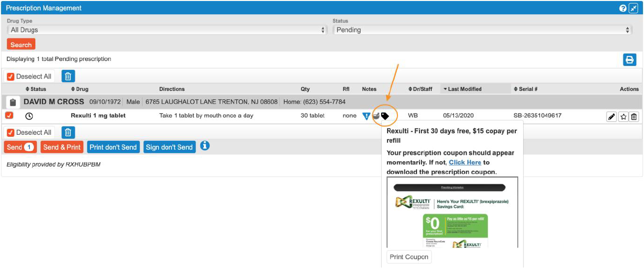The height and width of the screenshot is (271, 644).
Task: Mark Rexulti prescription as favorite with star
Action: [x=623, y=117]
